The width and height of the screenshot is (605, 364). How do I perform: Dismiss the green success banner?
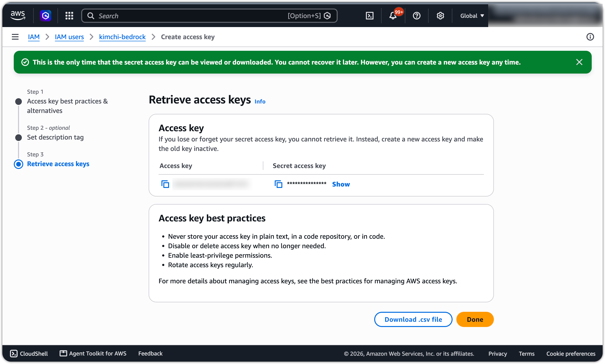[579, 62]
